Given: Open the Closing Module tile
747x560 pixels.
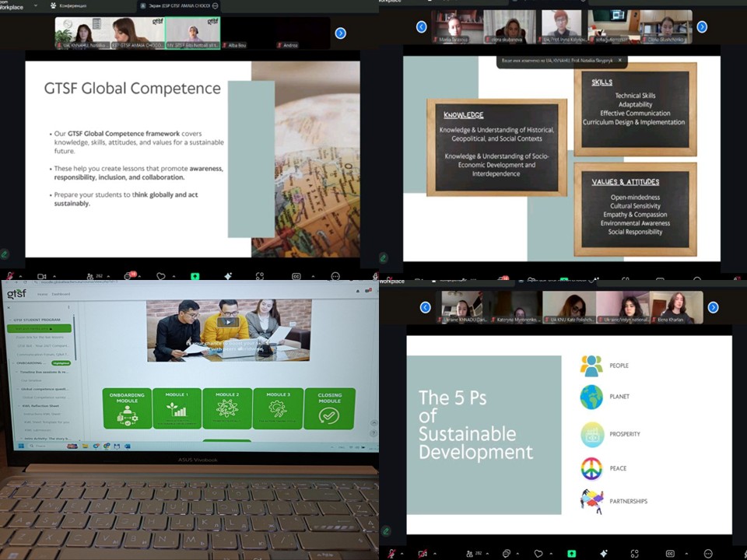Looking at the screenshot, I should point(329,408).
